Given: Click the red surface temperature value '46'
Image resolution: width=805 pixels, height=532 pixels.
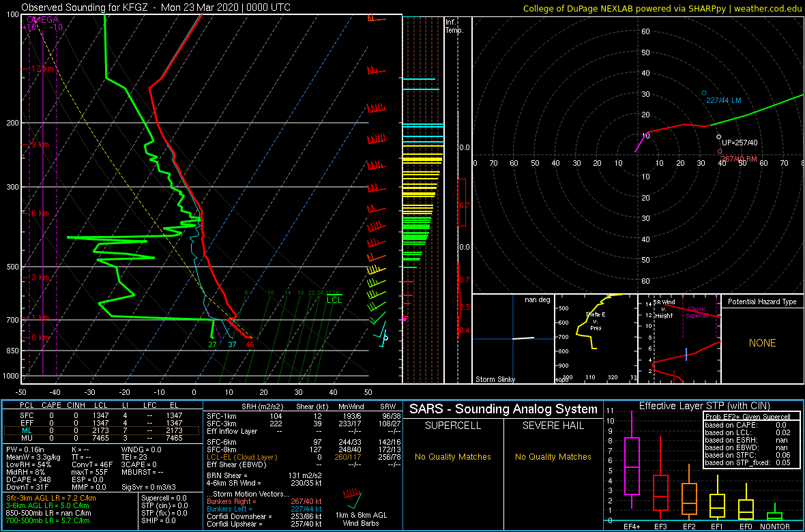Looking at the screenshot, I should (250, 344).
